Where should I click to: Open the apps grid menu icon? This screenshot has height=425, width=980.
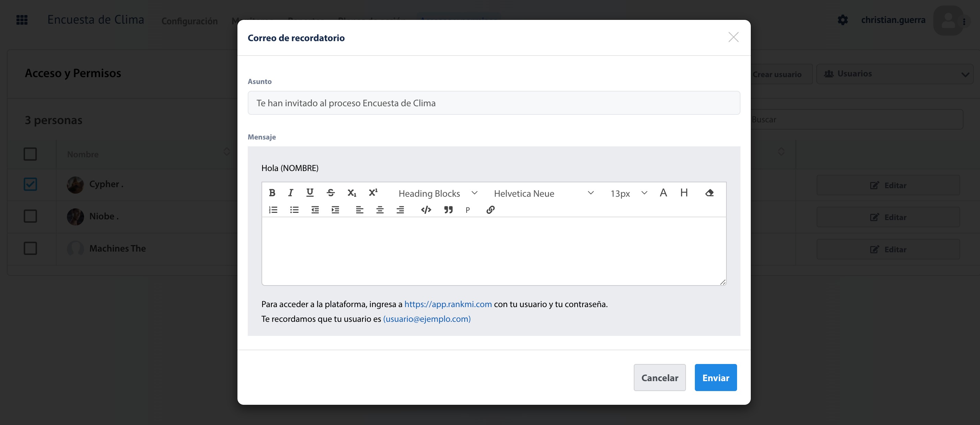[22, 20]
